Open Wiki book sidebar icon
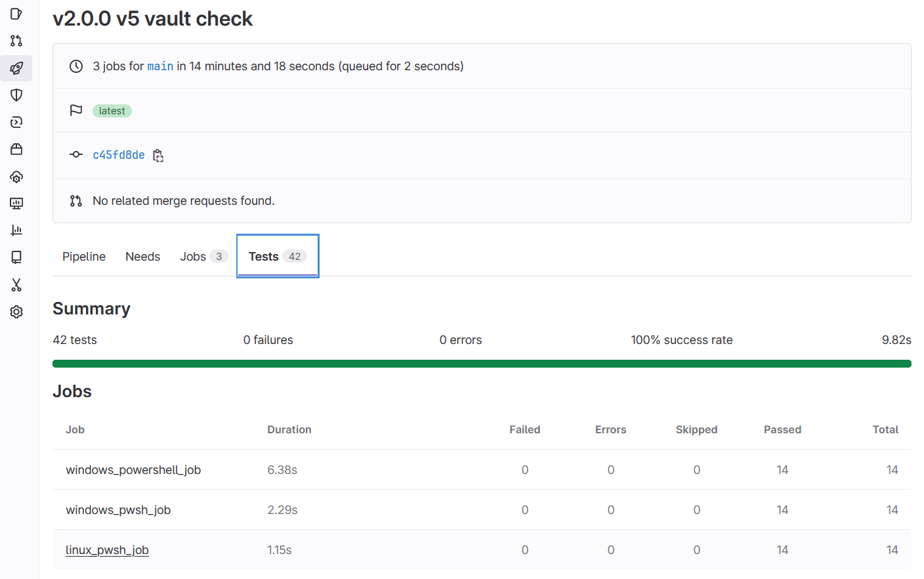 pos(16,257)
